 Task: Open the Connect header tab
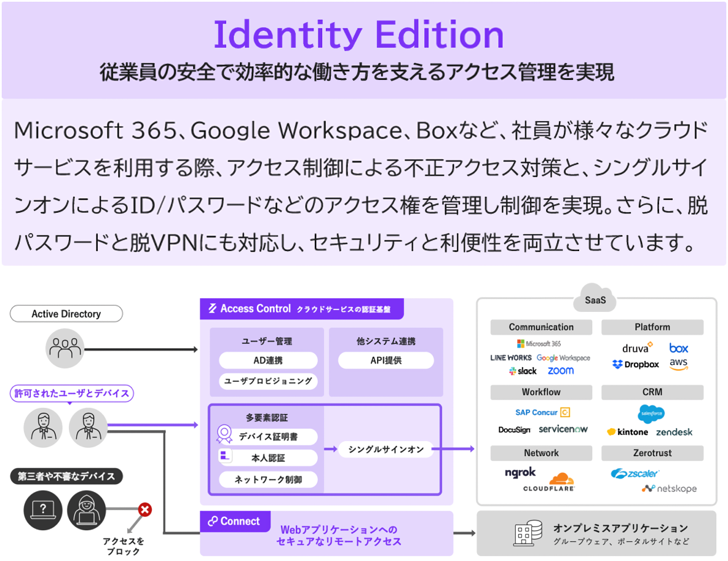coord(234,521)
